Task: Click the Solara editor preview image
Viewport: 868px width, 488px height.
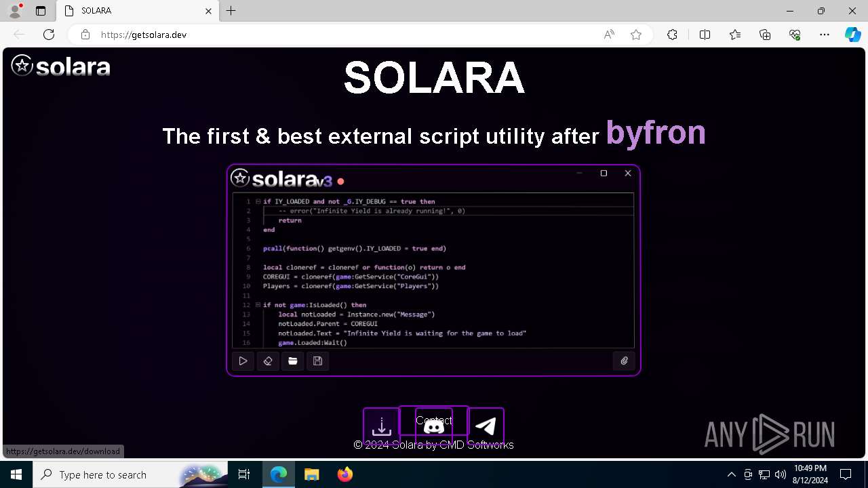Action: click(433, 270)
